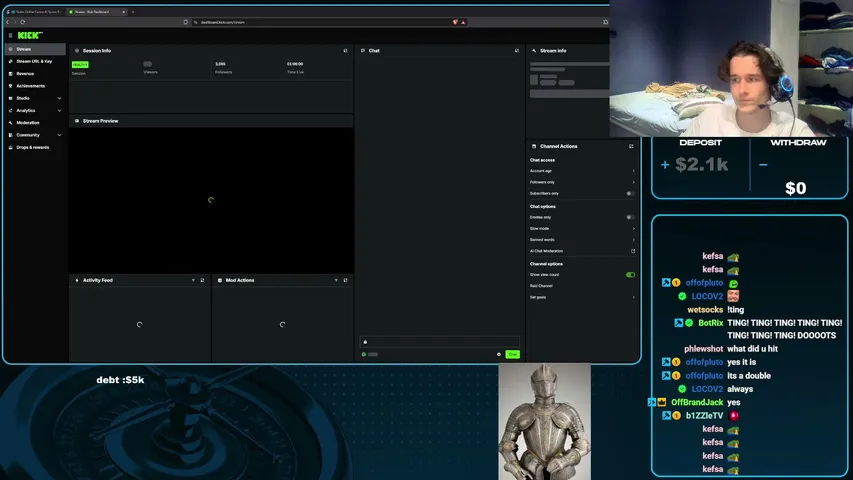
Task: Click the Stream Preview header icon
Action: 77,121
